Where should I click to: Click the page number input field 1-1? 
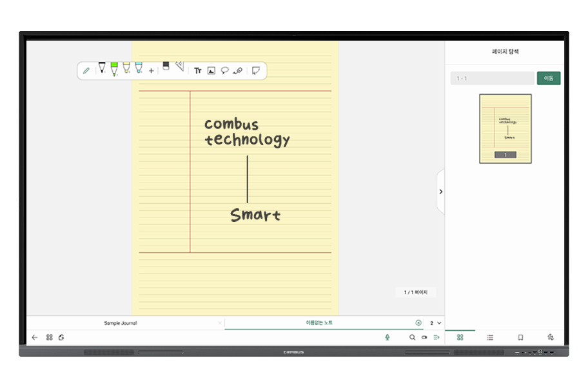tap(492, 79)
